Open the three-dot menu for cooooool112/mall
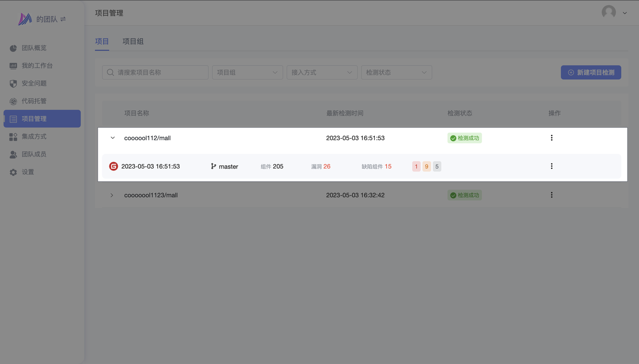This screenshot has width=639, height=364. [551, 138]
